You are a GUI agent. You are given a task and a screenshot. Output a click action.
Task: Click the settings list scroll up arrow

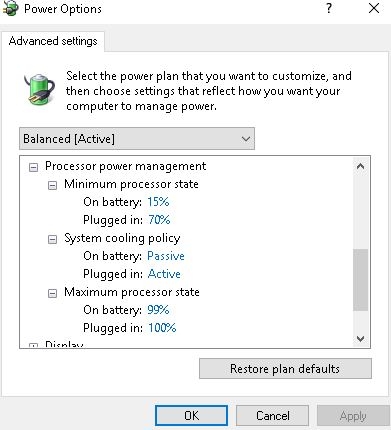(360, 166)
